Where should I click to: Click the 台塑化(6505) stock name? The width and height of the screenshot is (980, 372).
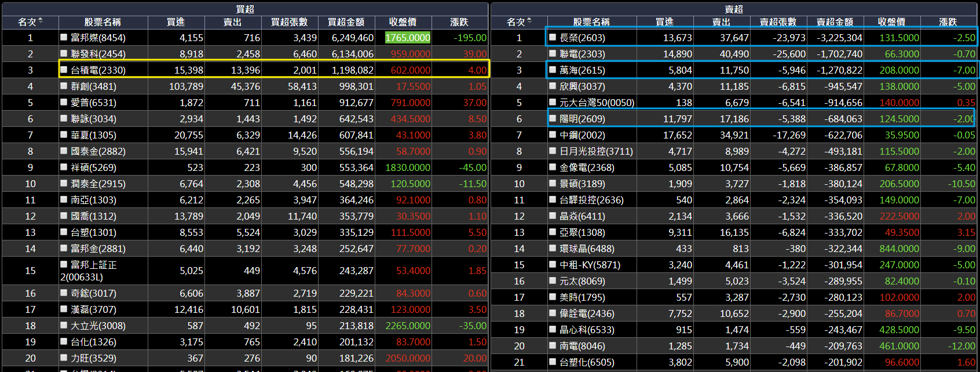click(587, 362)
